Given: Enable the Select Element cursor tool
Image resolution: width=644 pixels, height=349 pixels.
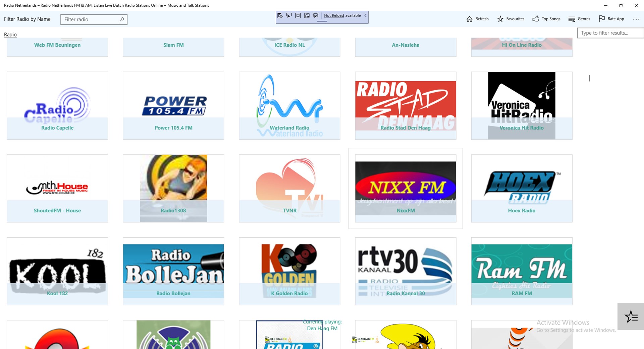Looking at the screenshot, I should (289, 15).
